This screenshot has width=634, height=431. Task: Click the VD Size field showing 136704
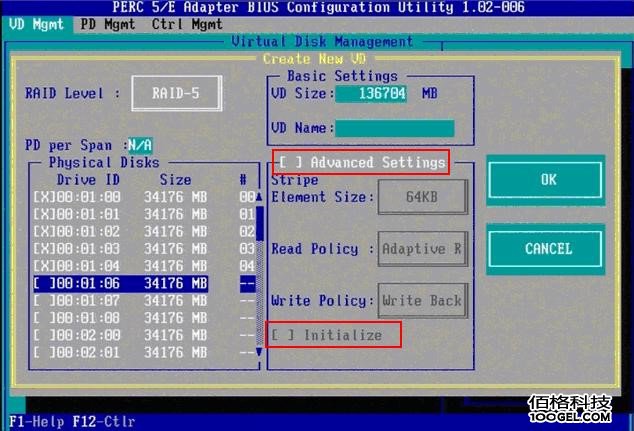(371, 93)
